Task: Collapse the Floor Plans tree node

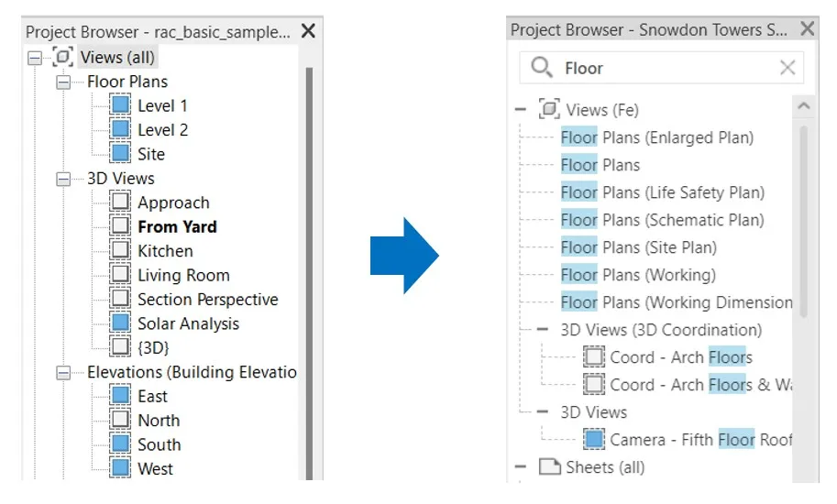Action: tap(63, 82)
